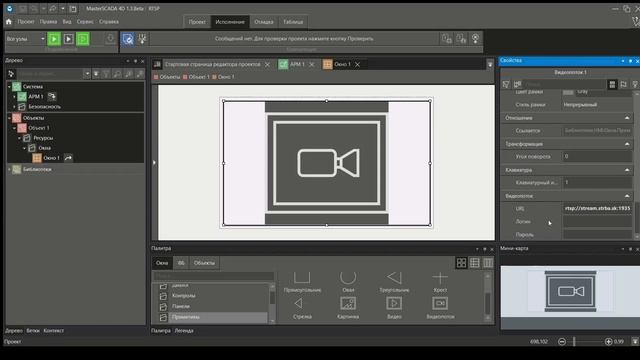Select columns view in palette
This screenshot has height=360, width=640.
[x=488, y=263]
